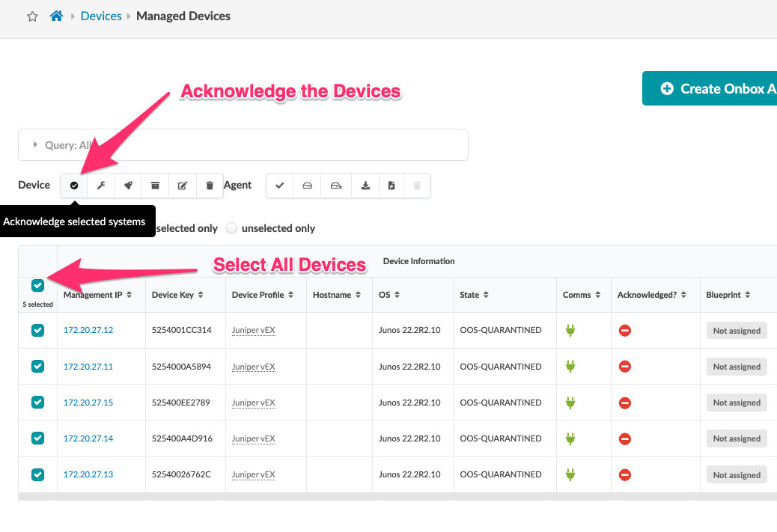Open the wrench tool in the Device toolbar

100,185
